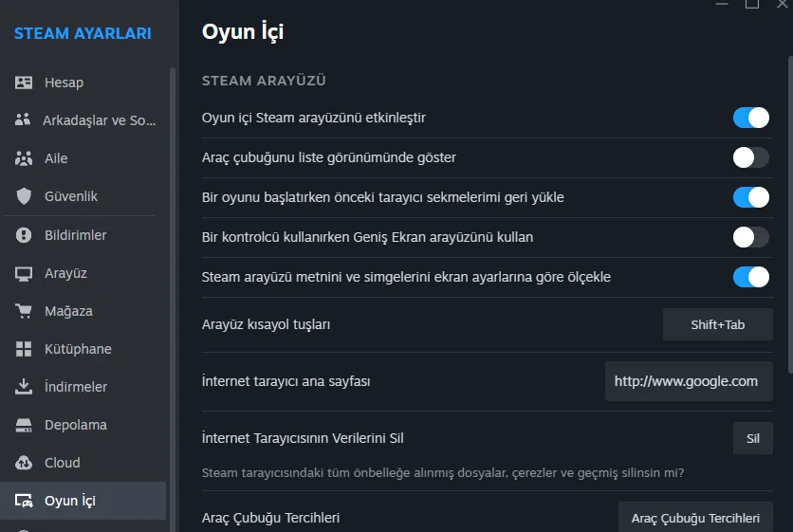
Task: Click the Shift+Tab shortcut key field
Action: [718, 324]
